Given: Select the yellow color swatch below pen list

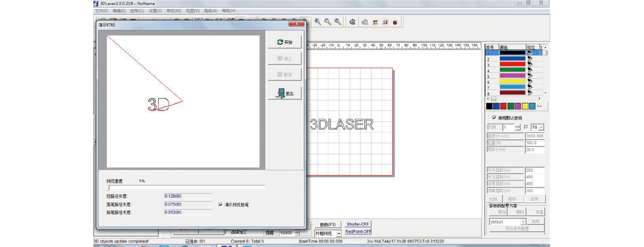Looking at the screenshot, I should click(x=525, y=106).
